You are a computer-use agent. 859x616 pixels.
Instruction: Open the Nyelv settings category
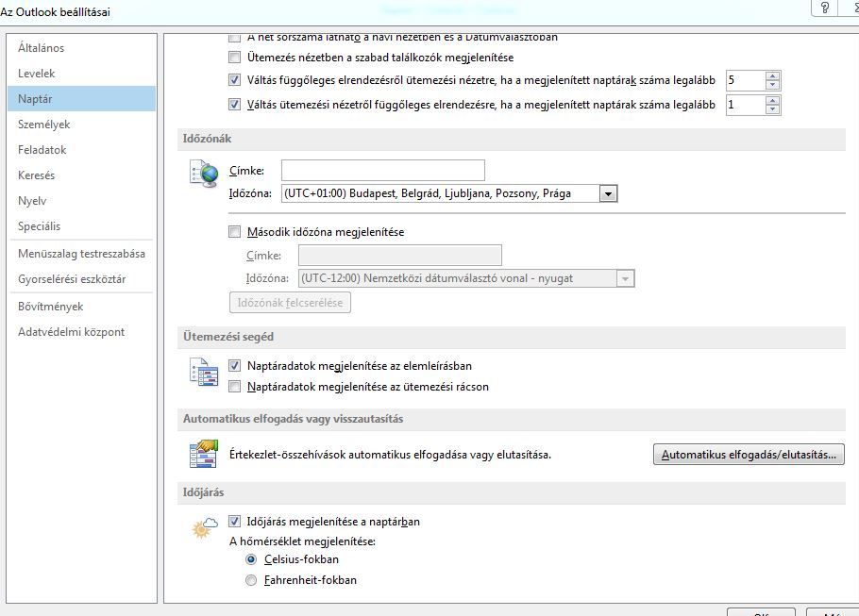[x=82, y=200]
